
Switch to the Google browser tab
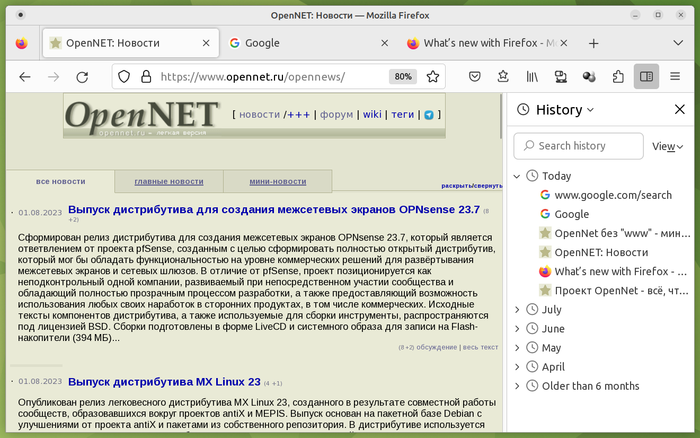(x=300, y=43)
